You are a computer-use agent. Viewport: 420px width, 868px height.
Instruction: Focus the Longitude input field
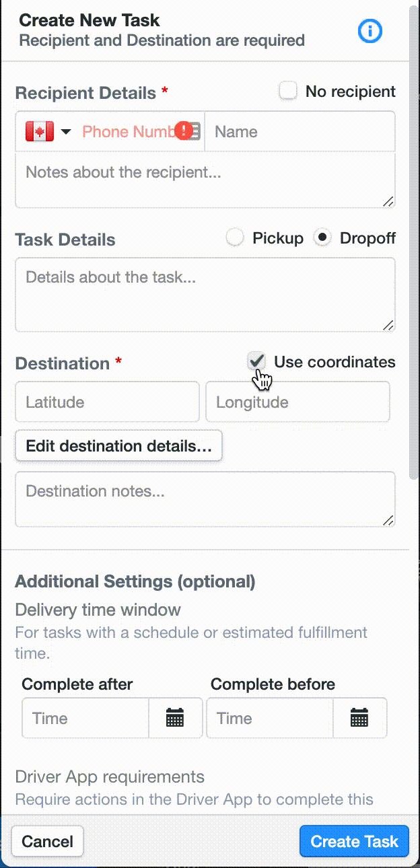coord(297,402)
